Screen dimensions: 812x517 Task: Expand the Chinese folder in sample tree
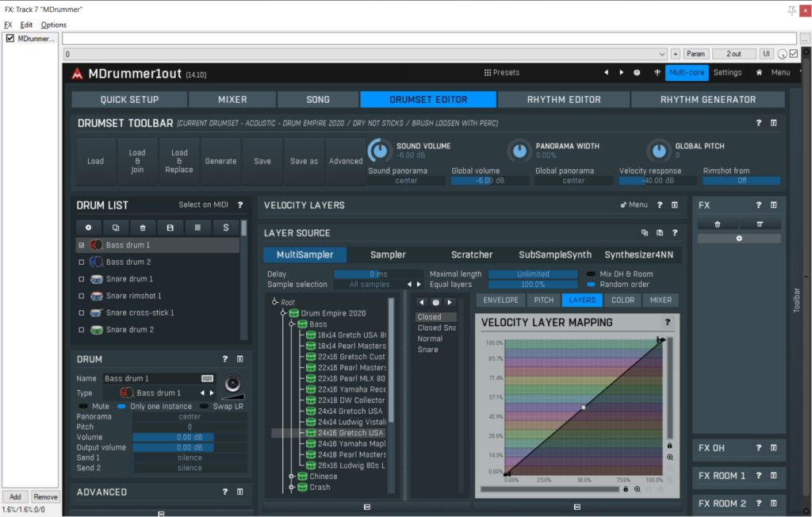click(x=292, y=476)
